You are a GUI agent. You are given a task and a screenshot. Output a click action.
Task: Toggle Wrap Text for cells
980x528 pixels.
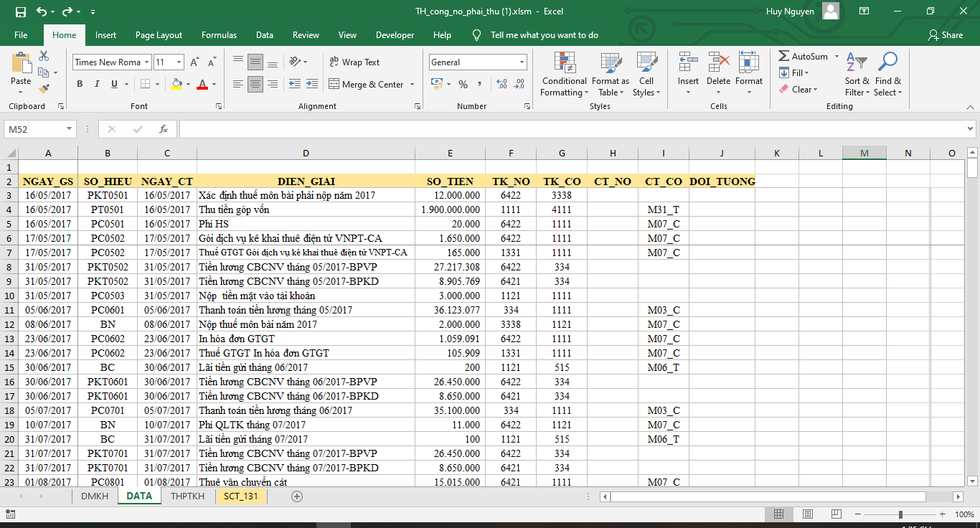coord(354,62)
